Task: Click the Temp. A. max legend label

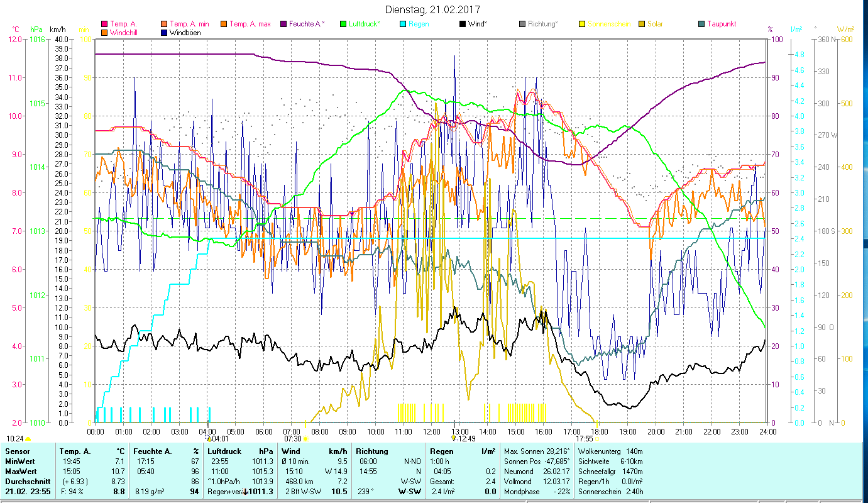Action: [250, 24]
